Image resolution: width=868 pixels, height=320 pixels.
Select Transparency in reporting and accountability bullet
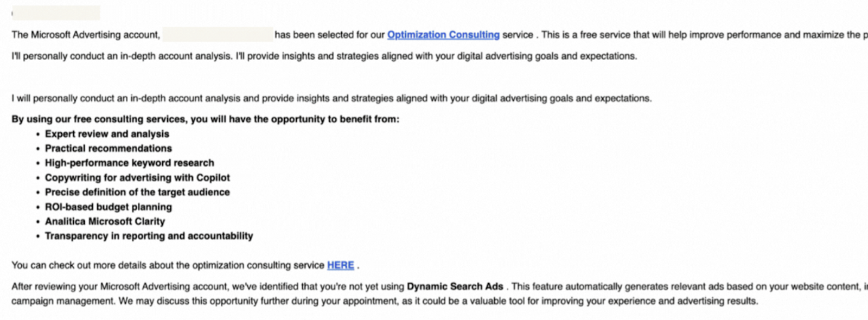pyautogui.click(x=149, y=236)
